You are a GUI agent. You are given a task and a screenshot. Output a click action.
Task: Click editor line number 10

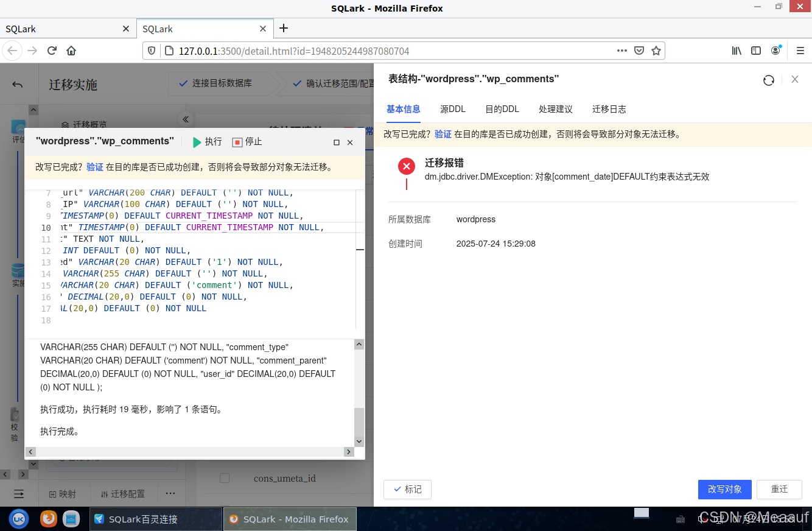click(46, 228)
